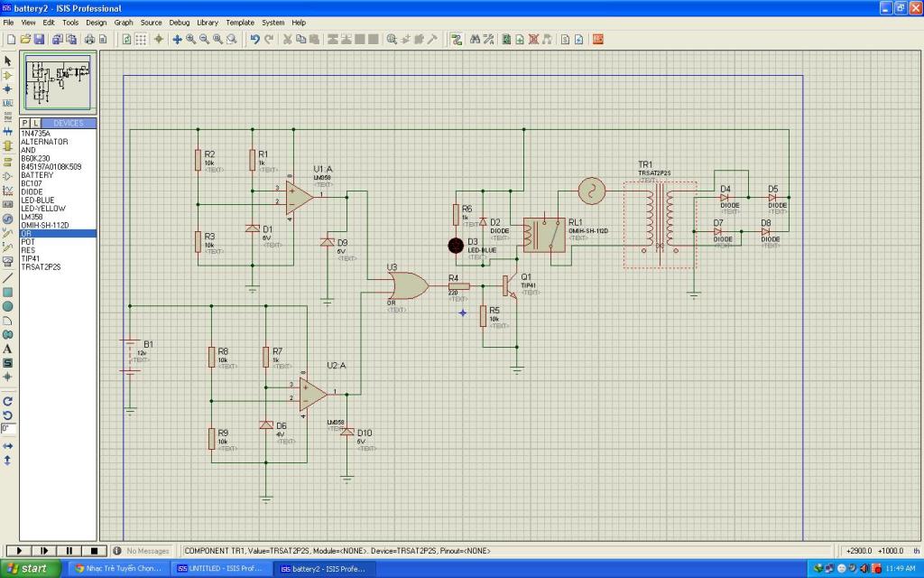
Task: Open the Design menu
Action: (96, 23)
